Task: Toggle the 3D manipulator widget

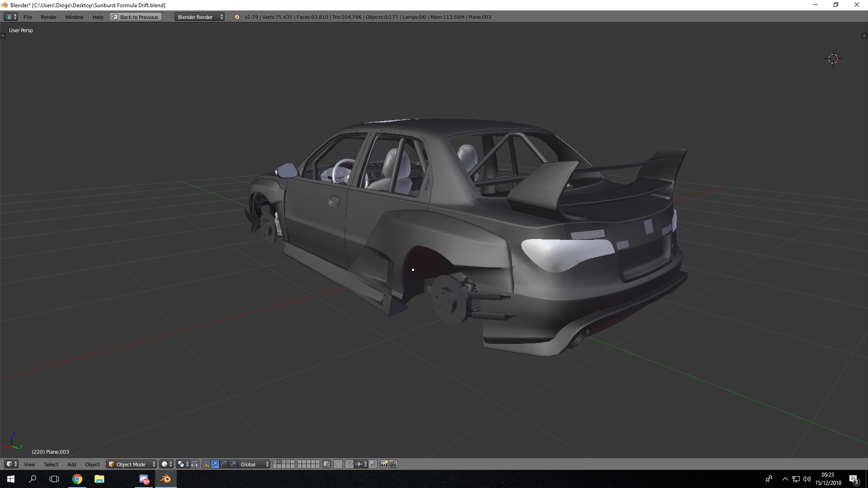Action: pos(206,464)
